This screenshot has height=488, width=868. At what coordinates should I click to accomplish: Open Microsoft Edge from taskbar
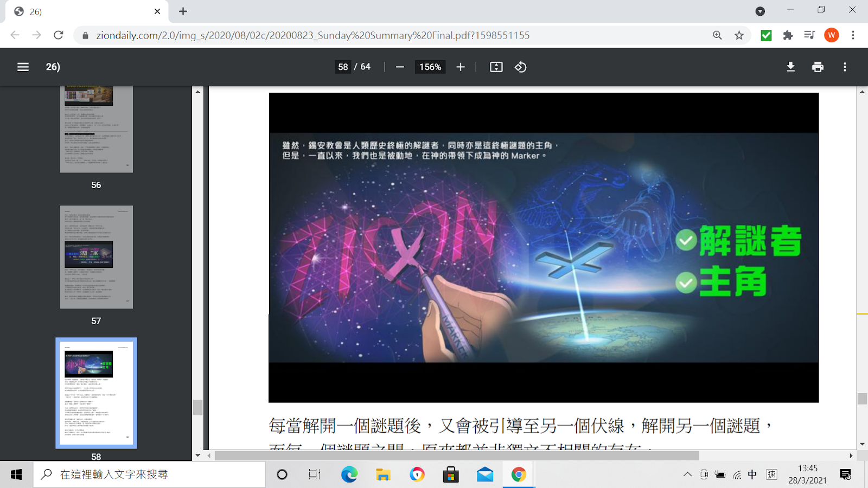click(x=349, y=475)
